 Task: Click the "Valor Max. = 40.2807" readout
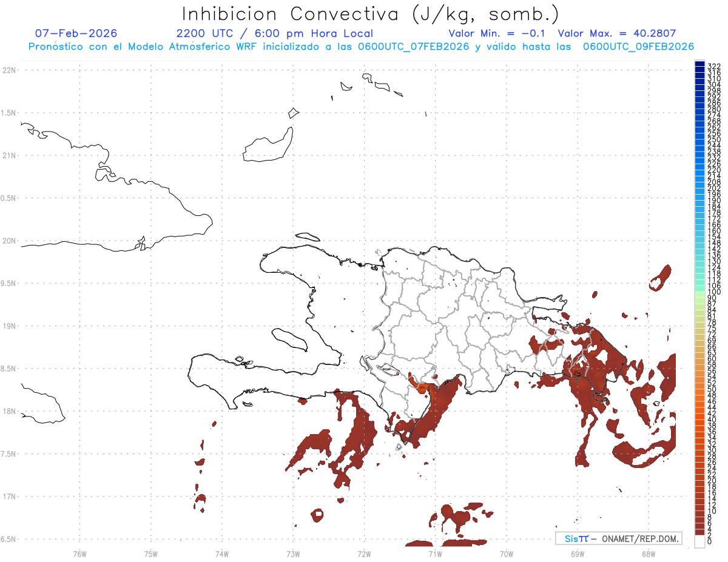point(616,33)
